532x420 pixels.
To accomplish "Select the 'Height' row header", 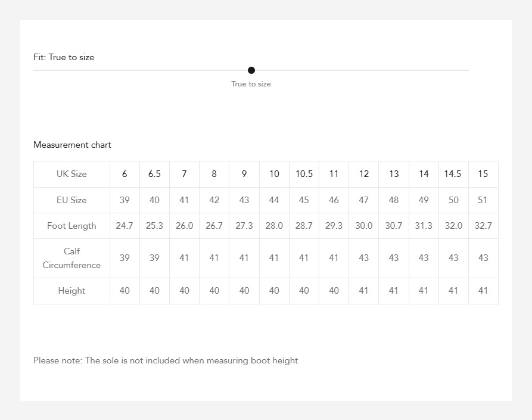I will [x=71, y=291].
